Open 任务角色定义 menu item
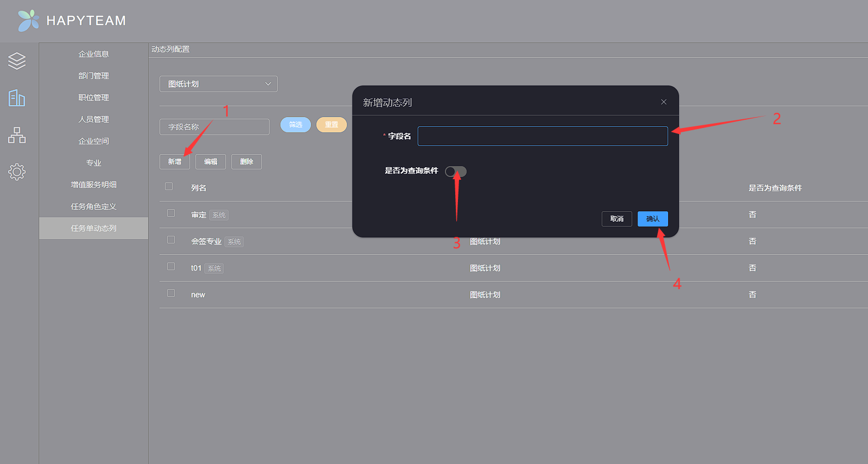 coord(94,206)
